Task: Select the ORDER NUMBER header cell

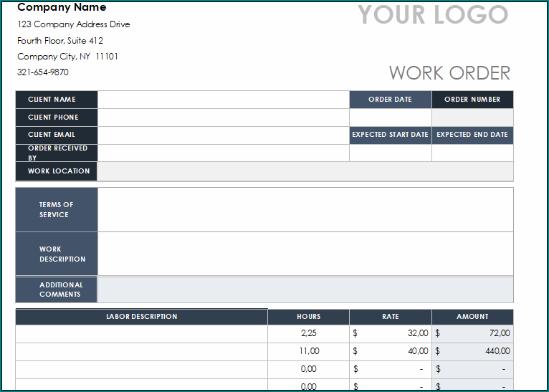Action: coord(473,100)
